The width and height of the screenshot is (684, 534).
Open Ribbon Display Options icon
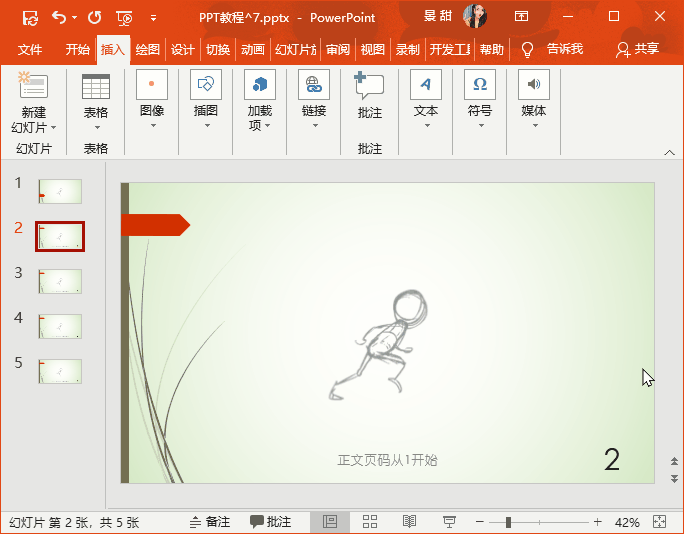[x=521, y=17]
